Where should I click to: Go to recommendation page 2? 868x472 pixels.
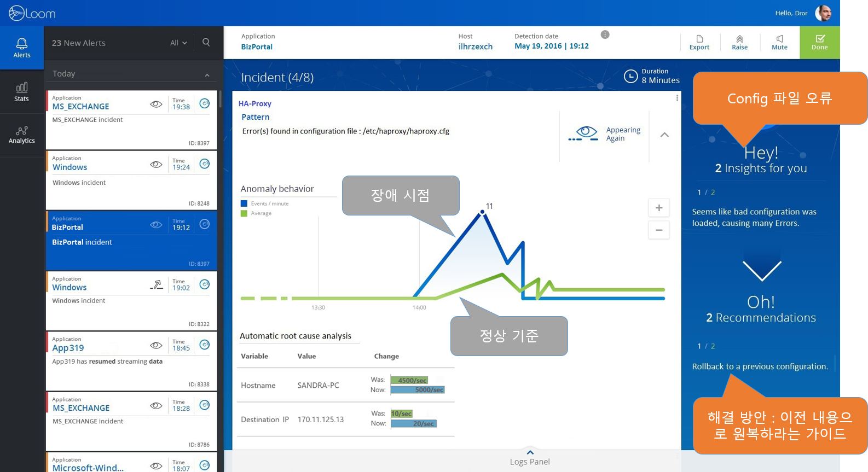pyautogui.click(x=713, y=346)
